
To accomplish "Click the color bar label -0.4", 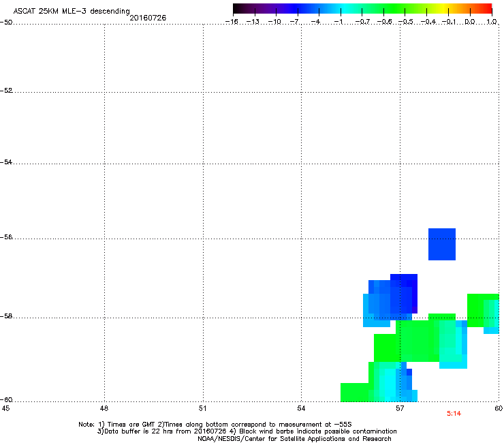I will [428, 22].
